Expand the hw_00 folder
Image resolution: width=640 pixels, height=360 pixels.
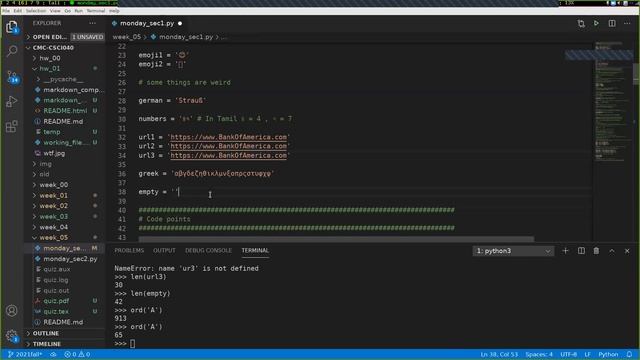point(65,58)
